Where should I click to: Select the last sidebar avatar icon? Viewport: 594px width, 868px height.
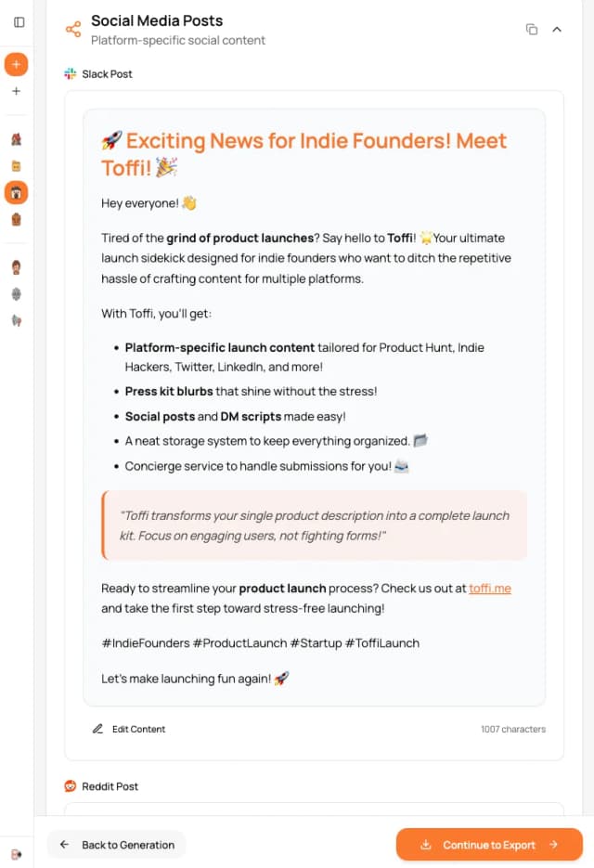point(16,320)
